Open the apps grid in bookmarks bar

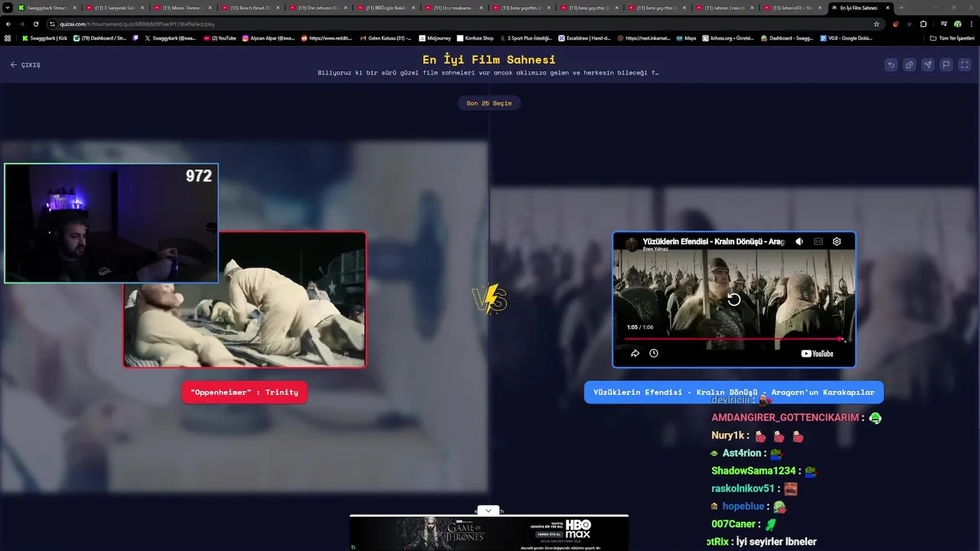tap(8, 37)
